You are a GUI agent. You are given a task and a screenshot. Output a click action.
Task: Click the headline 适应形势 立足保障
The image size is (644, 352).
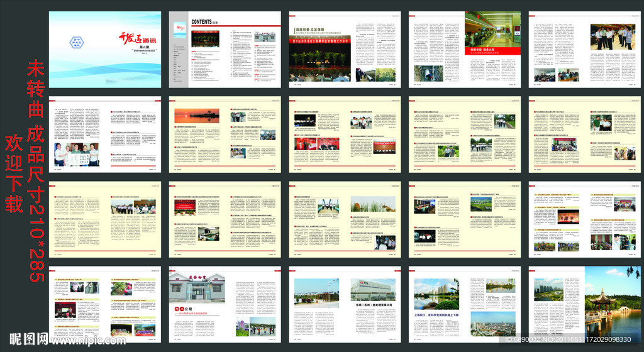310,30
